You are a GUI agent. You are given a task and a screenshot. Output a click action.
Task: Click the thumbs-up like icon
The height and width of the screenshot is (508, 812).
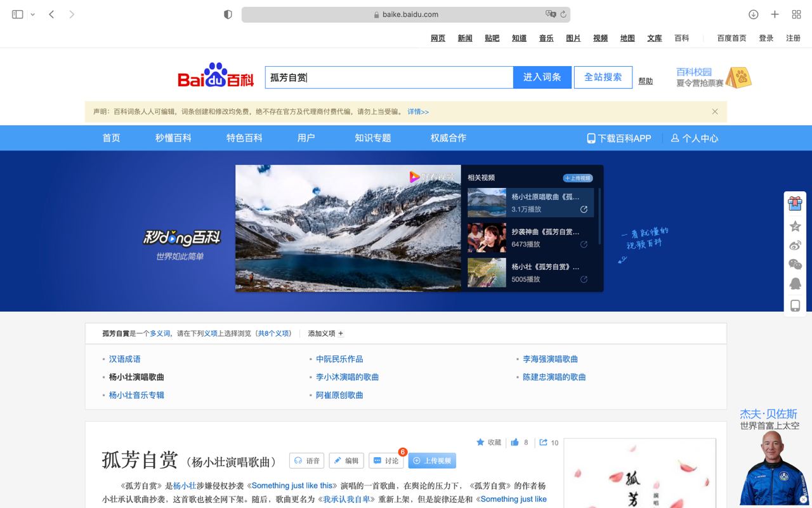[x=514, y=442]
